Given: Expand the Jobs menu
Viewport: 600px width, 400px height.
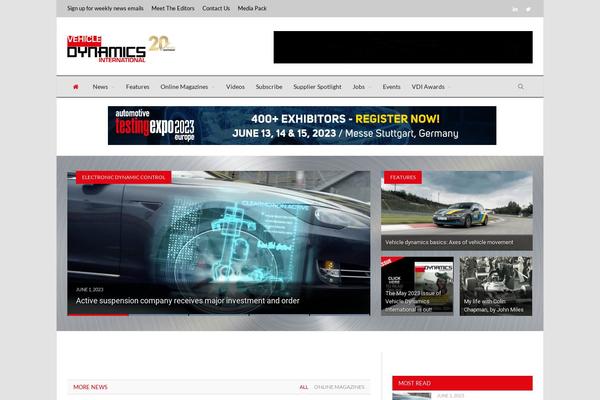Looking at the screenshot, I should tap(359, 87).
